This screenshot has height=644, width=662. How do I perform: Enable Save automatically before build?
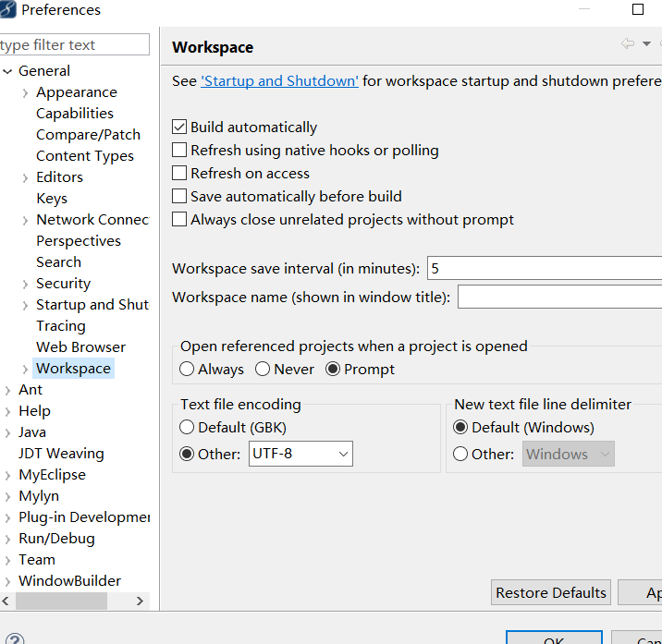point(179,196)
